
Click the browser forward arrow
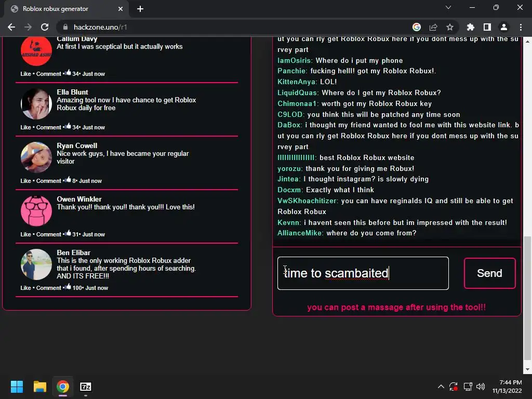28,27
